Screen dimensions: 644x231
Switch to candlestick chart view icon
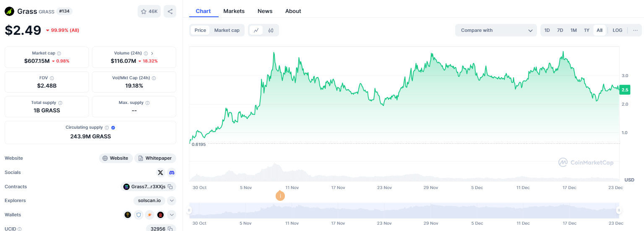(271, 30)
